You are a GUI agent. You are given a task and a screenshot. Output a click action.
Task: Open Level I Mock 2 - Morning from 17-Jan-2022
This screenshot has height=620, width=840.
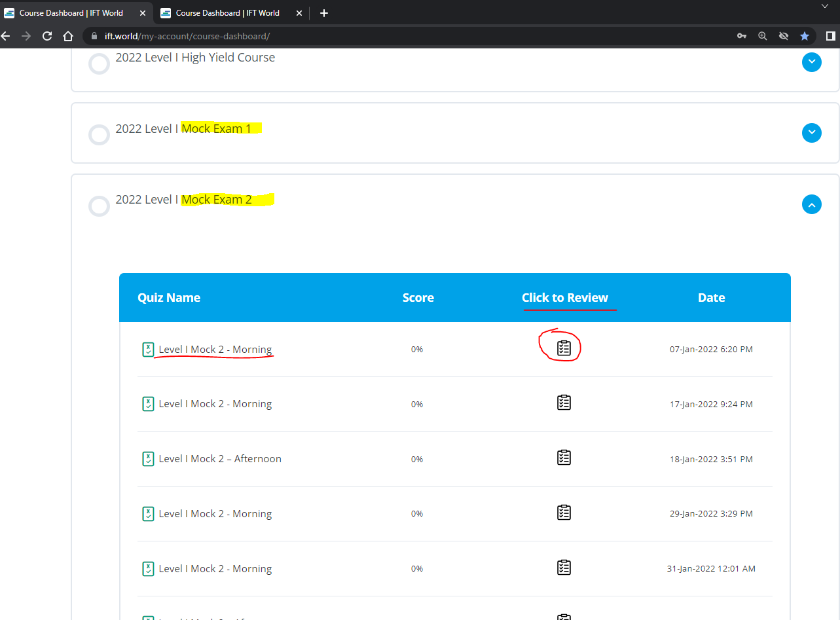[215, 404]
